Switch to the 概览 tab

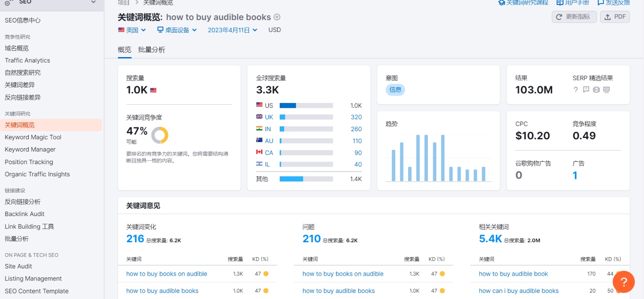coord(125,49)
